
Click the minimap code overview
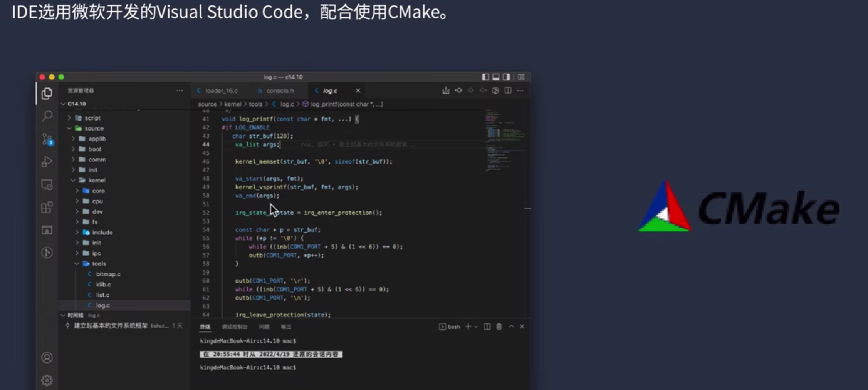(x=505, y=141)
